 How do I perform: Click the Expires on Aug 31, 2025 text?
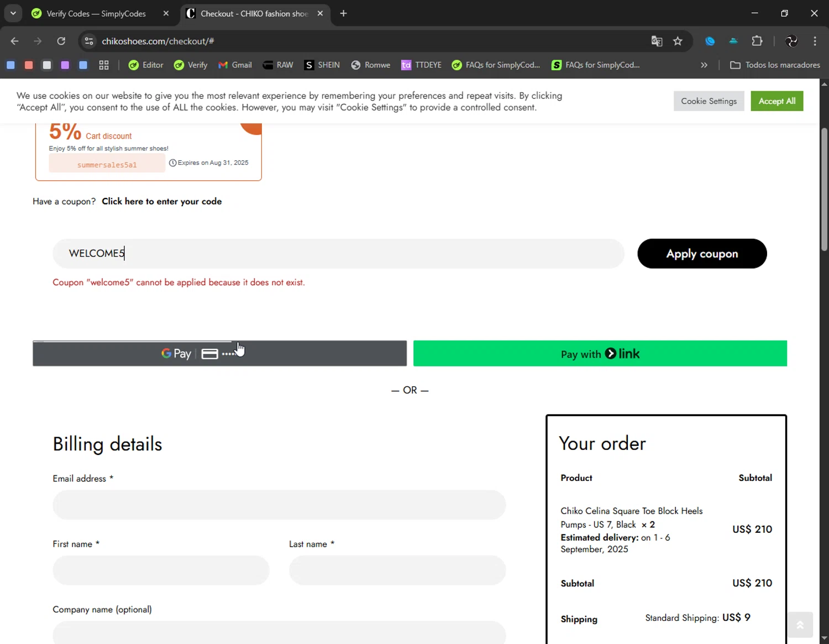click(213, 163)
